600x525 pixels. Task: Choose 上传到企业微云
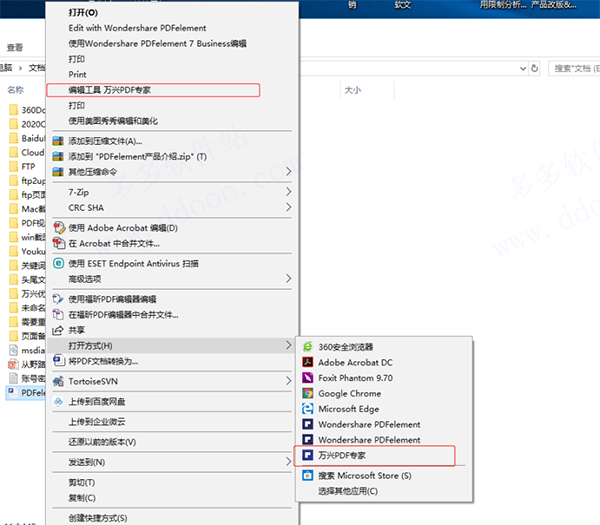[x=173, y=422]
